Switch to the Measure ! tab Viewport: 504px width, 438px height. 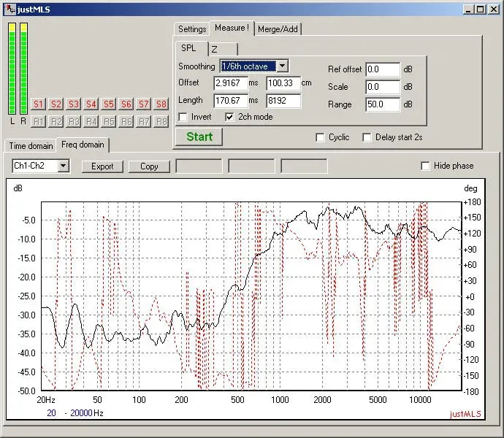(x=232, y=28)
